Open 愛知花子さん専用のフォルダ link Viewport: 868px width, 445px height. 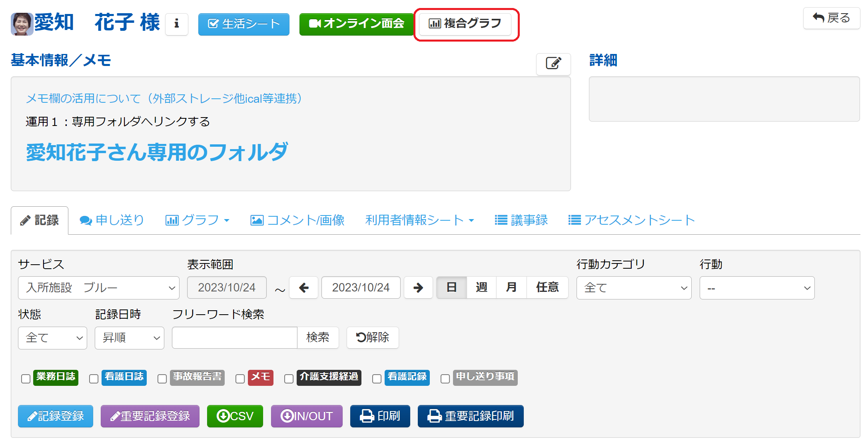(x=157, y=152)
